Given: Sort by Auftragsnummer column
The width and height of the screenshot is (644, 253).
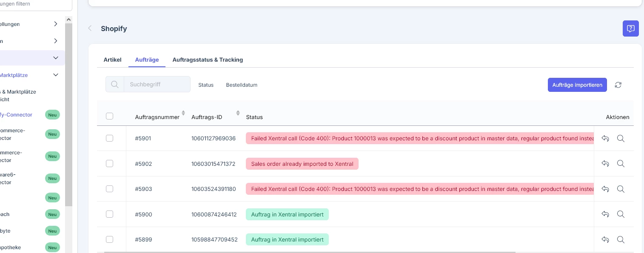Looking at the screenshot, I should point(183,113).
